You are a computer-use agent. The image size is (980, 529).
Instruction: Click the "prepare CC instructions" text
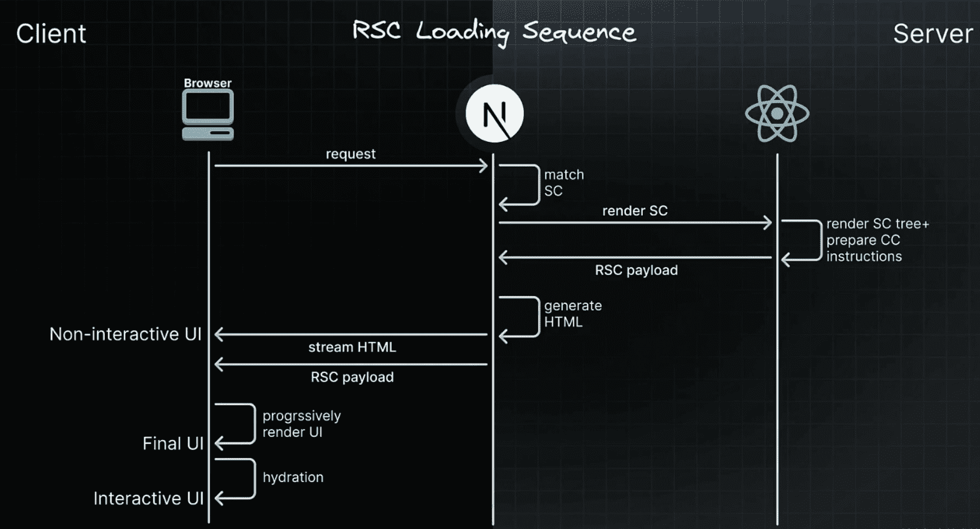pyautogui.click(x=864, y=249)
